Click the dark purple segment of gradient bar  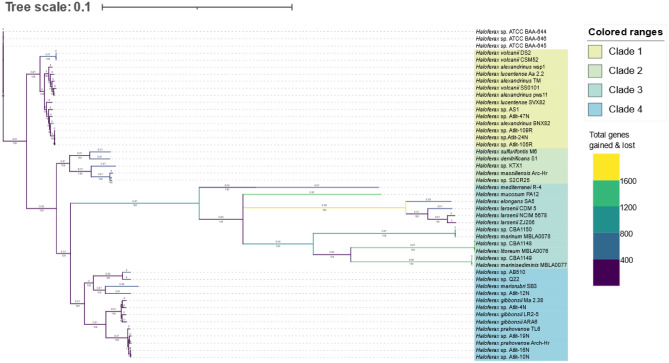point(606,273)
